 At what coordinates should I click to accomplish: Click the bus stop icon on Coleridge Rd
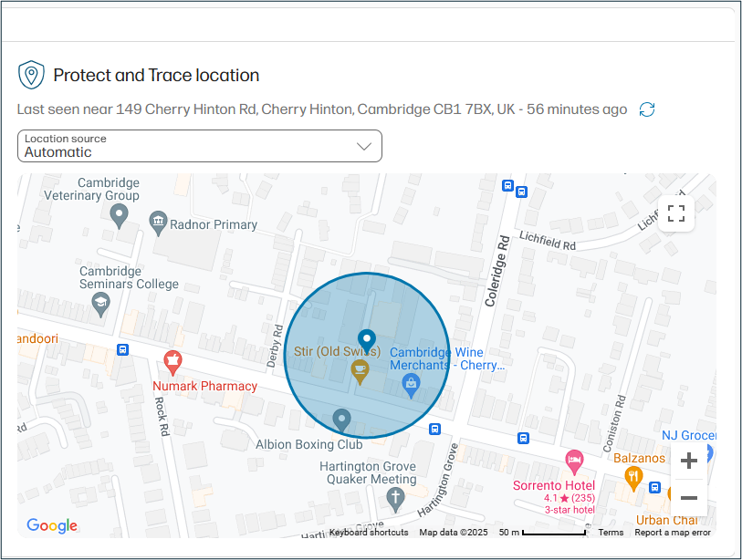click(507, 185)
